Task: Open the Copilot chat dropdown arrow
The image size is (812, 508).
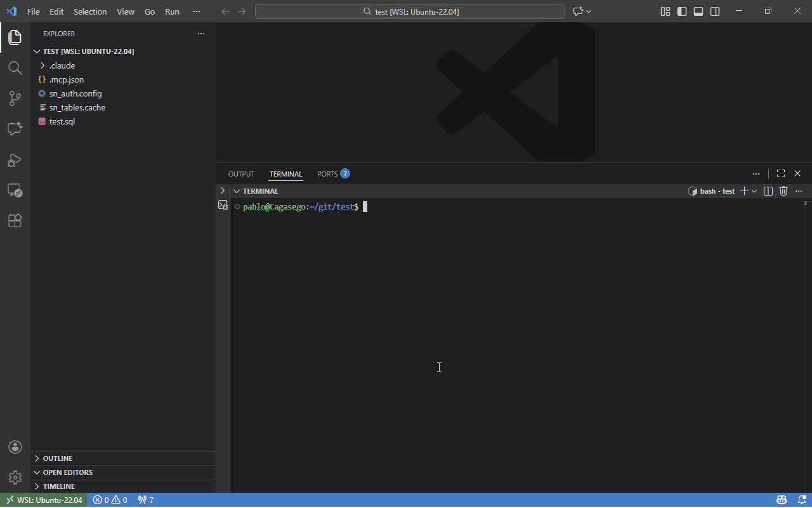Action: click(x=589, y=11)
